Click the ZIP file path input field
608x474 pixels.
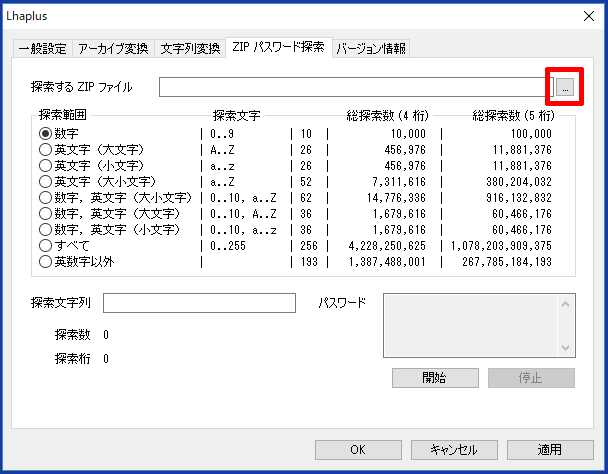tap(356, 87)
